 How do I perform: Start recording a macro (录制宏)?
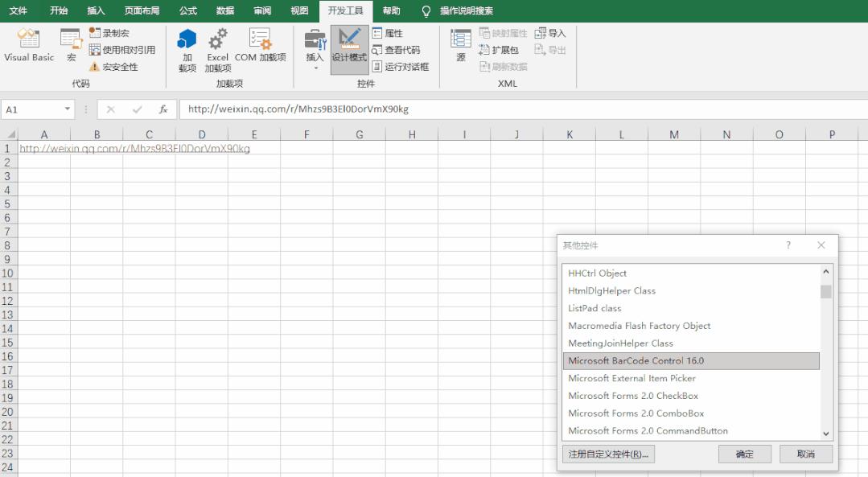click(x=109, y=33)
